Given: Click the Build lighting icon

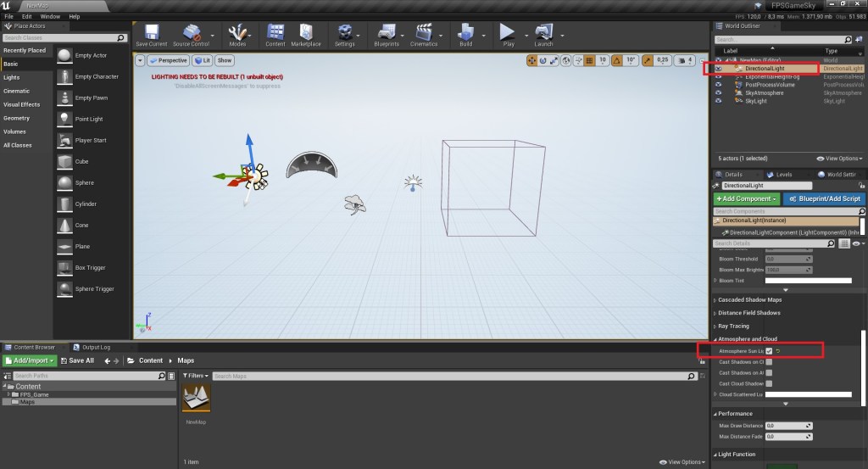Looking at the screenshot, I should (x=465, y=34).
